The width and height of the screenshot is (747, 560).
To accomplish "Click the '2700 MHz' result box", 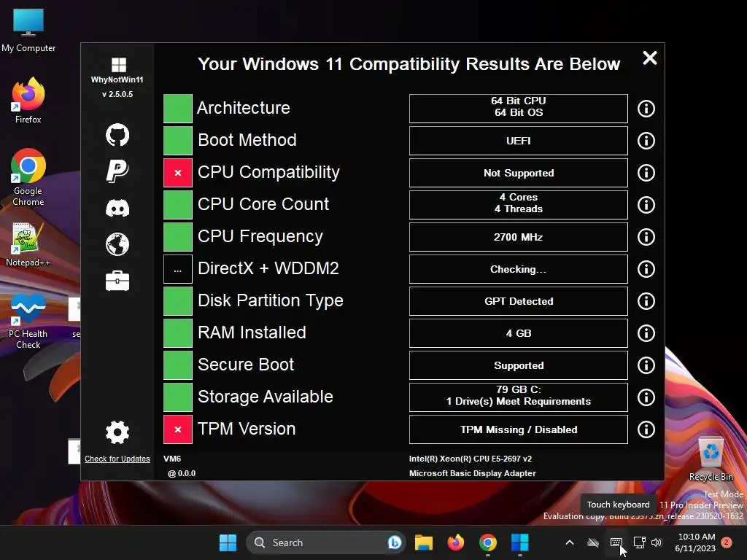I will tap(519, 237).
